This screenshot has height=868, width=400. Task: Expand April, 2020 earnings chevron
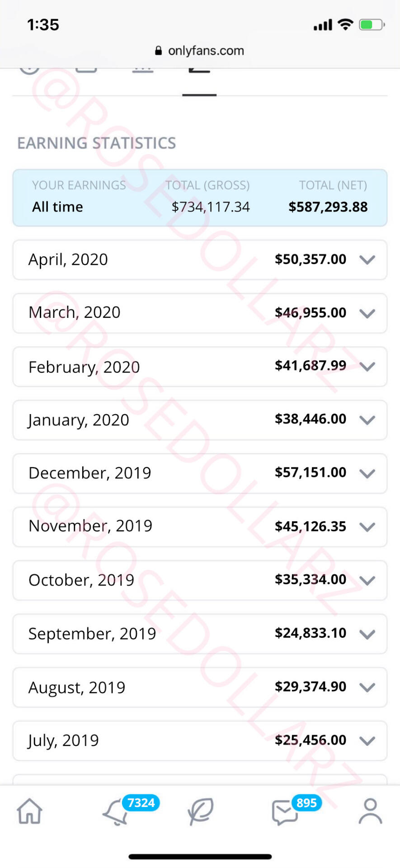[x=367, y=260]
